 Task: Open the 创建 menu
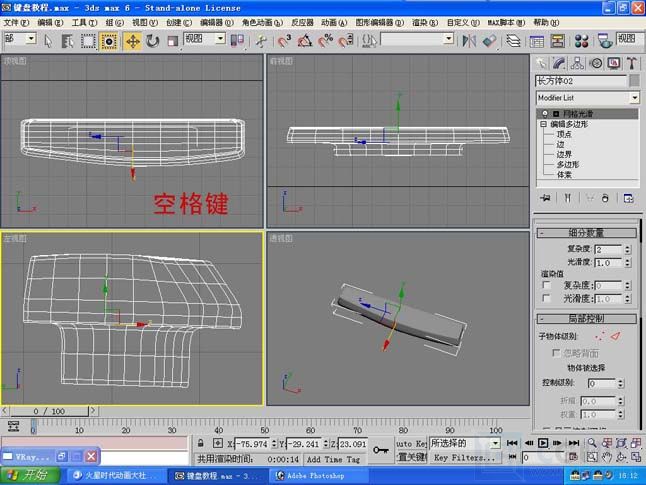pos(179,22)
